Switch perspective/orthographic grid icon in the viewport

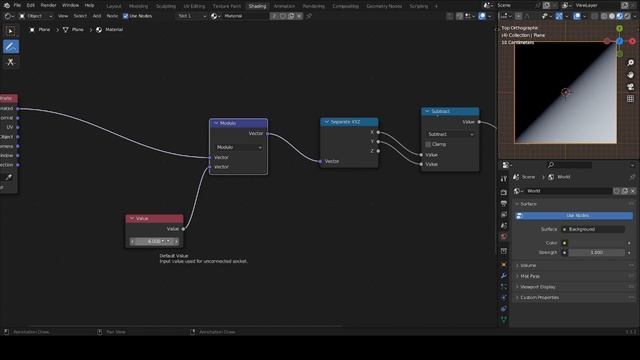[x=631, y=99]
